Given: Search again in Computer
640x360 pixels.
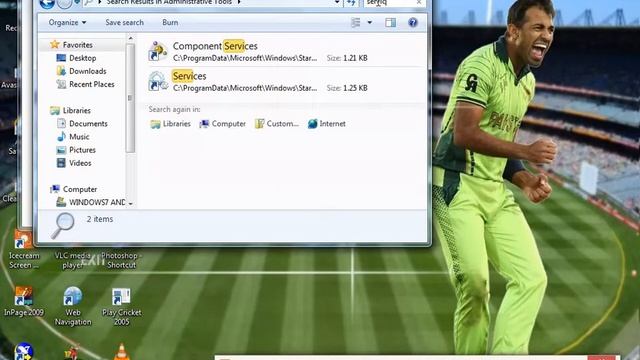Looking at the screenshot, I should tap(222, 124).
